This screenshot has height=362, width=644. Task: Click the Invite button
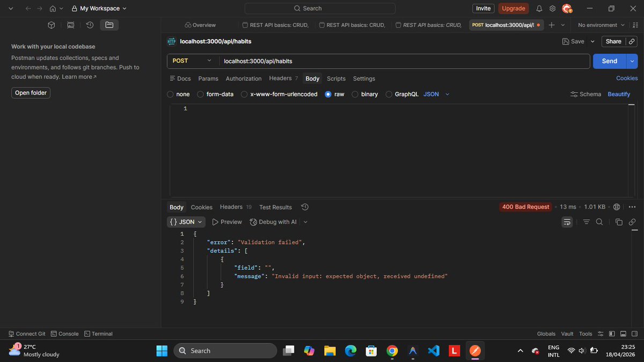484,9
